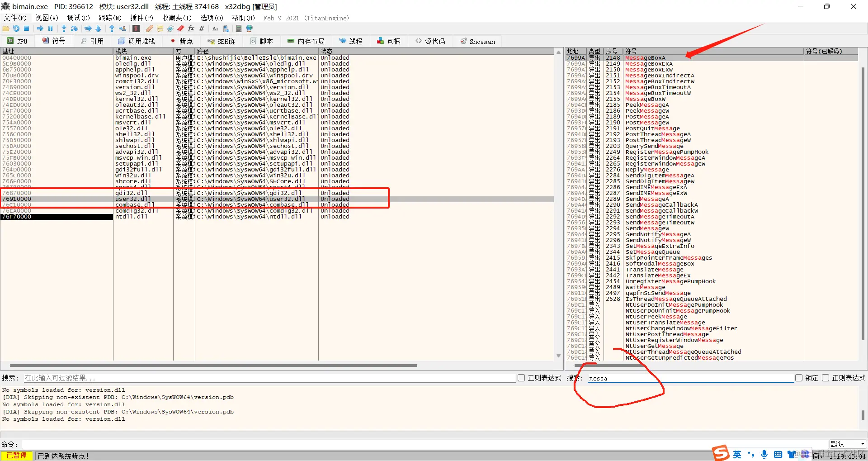
Task: Click the IME soft keyboard icon
Action: point(778,454)
